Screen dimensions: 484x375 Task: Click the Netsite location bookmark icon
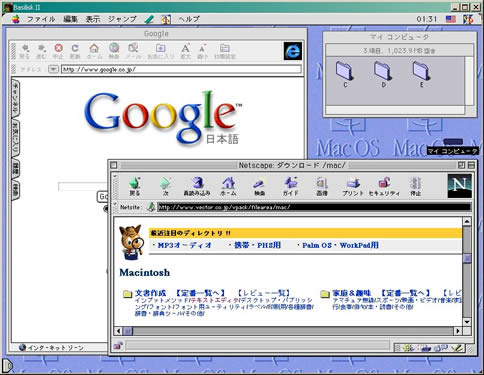pyautogui.click(x=151, y=207)
